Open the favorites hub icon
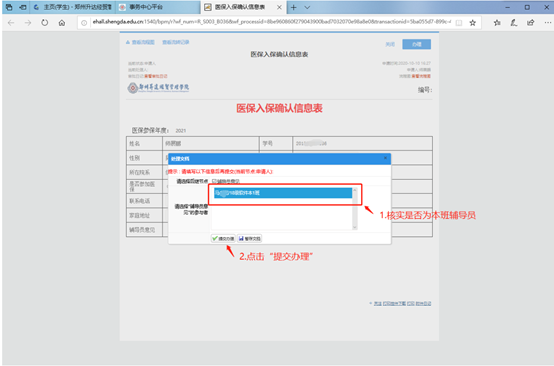 click(x=497, y=23)
